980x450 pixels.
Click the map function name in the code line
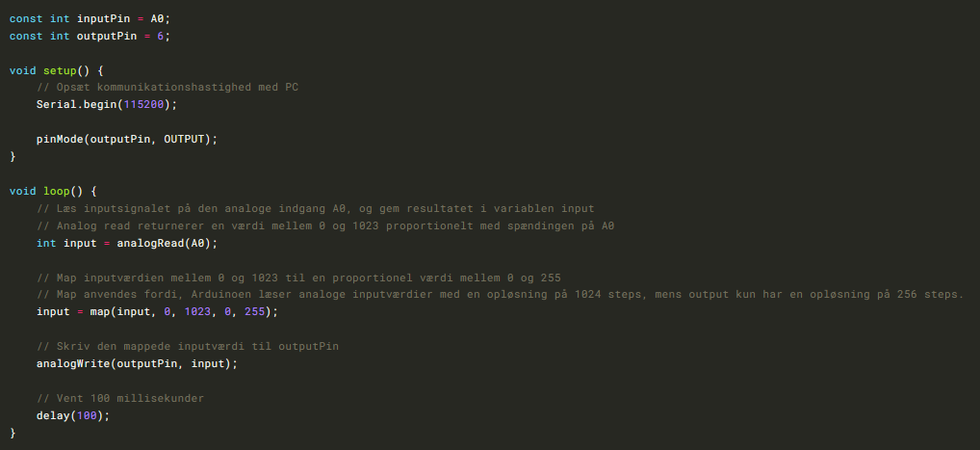pyautogui.click(x=96, y=312)
